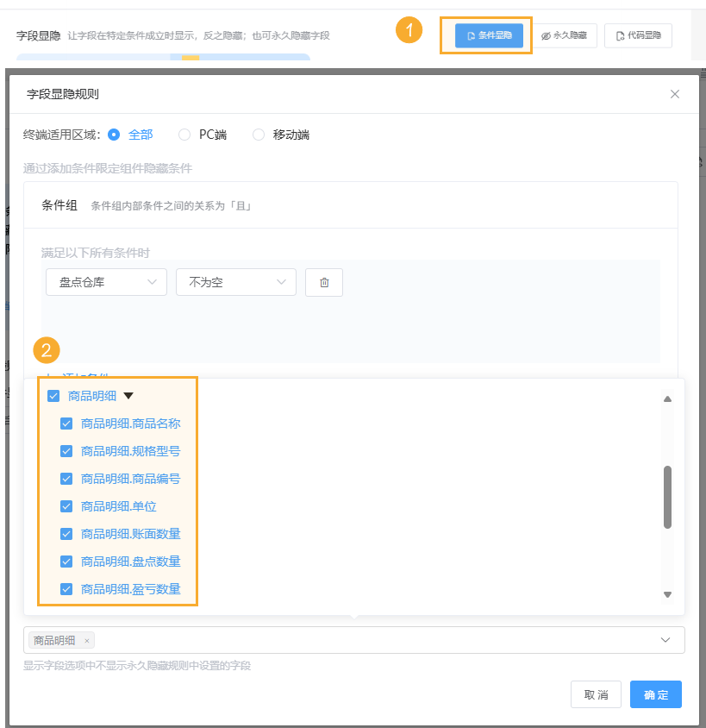
Task: Click the scroll-down arrow of the field list
Action: click(666, 593)
